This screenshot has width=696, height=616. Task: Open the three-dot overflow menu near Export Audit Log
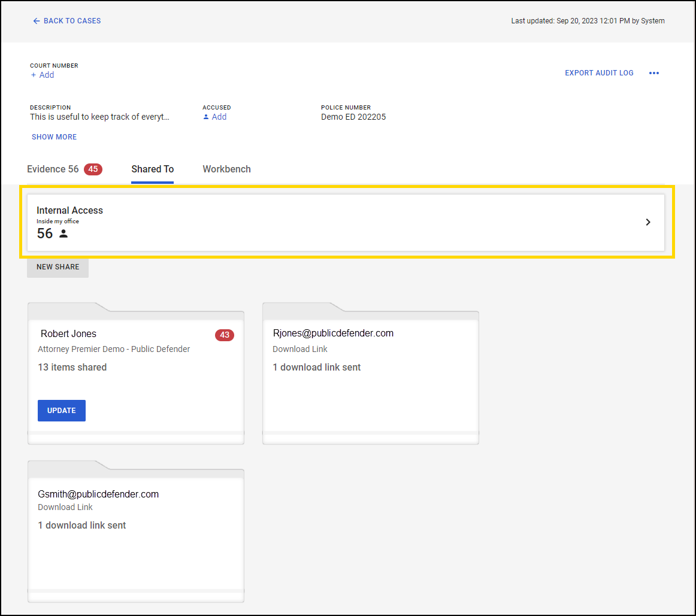tap(654, 72)
